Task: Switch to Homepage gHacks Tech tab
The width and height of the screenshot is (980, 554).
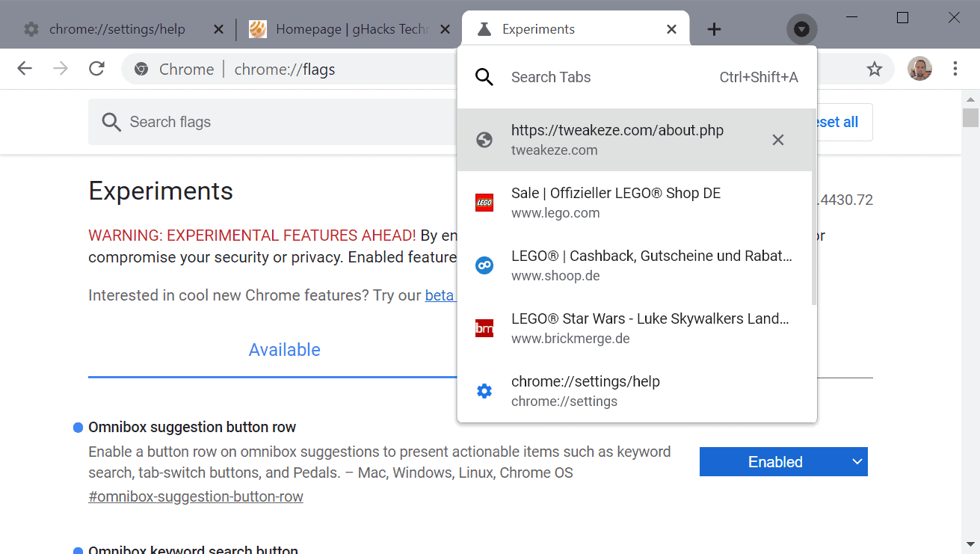Action: 350,29
